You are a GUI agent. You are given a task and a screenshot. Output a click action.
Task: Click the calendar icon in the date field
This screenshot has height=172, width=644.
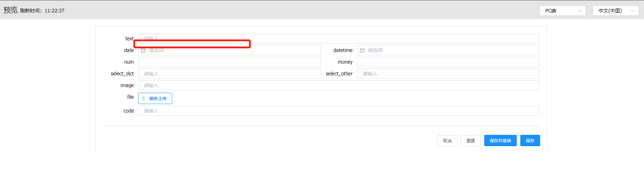pos(143,51)
